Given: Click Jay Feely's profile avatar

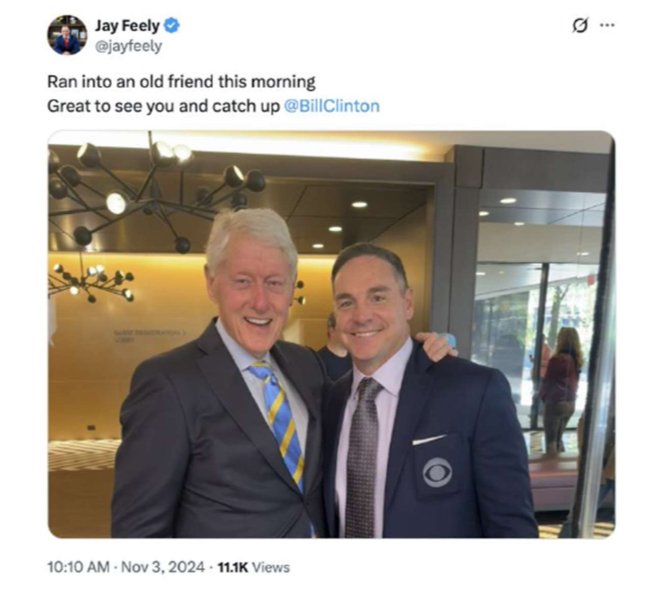Looking at the screenshot, I should click(x=67, y=34).
